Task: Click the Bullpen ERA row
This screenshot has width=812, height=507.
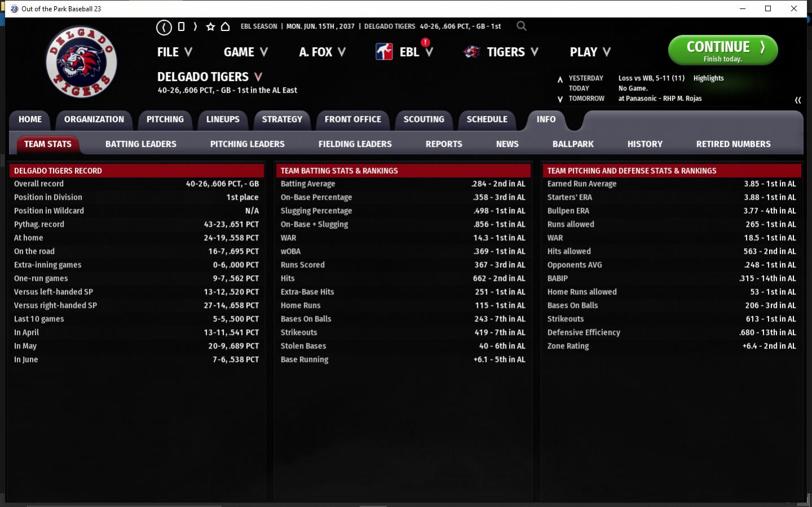Action: [671, 211]
